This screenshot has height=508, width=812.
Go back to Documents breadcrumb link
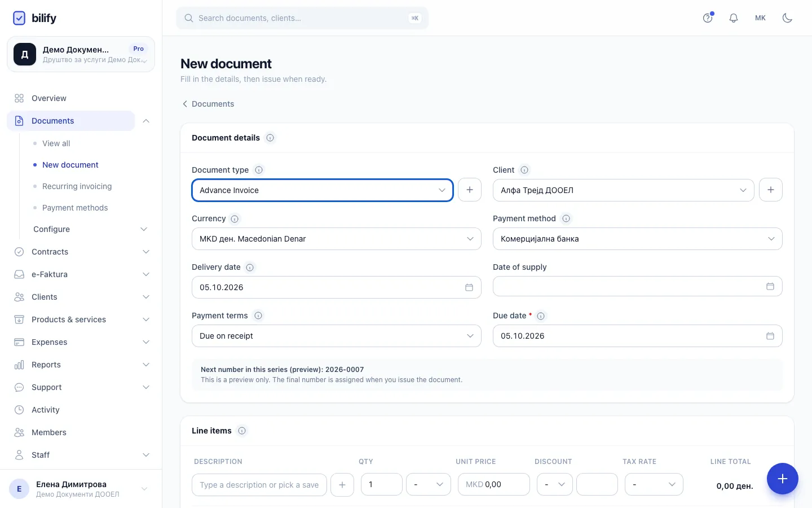(208, 104)
